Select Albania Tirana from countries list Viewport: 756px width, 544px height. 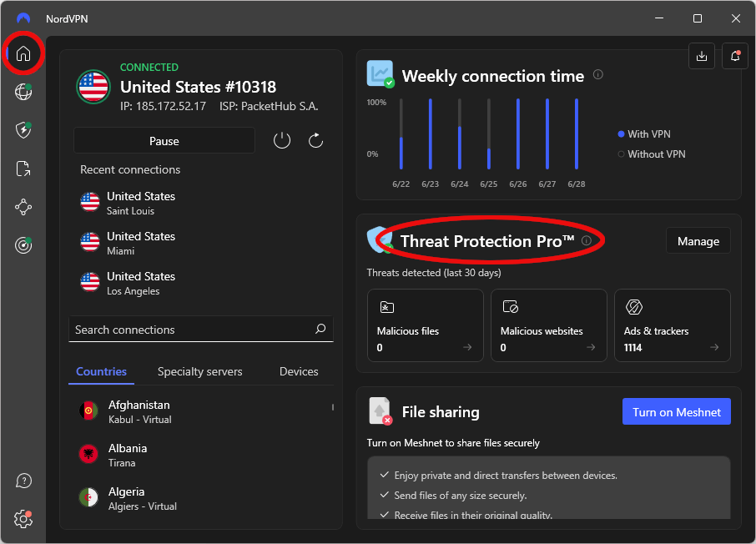coord(201,455)
